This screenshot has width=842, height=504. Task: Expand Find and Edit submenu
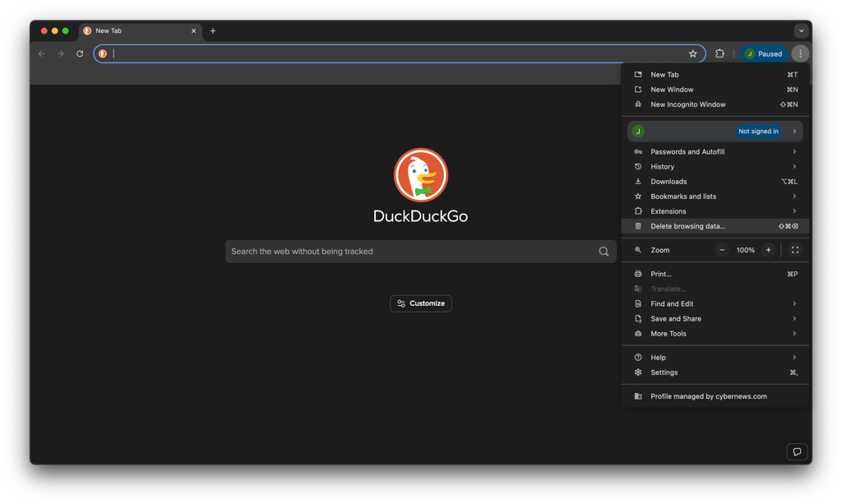coord(715,303)
